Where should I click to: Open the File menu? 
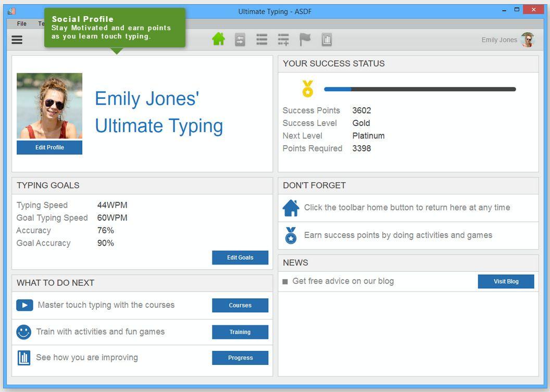click(22, 23)
